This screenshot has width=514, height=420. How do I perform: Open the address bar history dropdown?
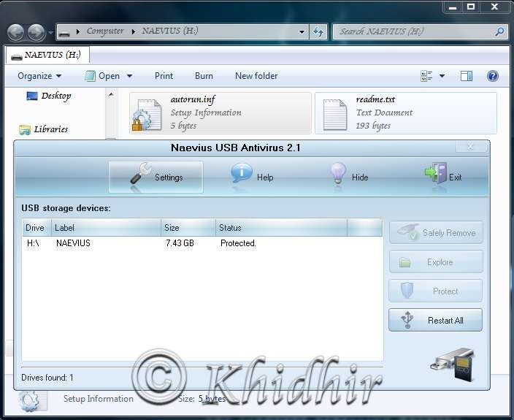click(x=302, y=32)
